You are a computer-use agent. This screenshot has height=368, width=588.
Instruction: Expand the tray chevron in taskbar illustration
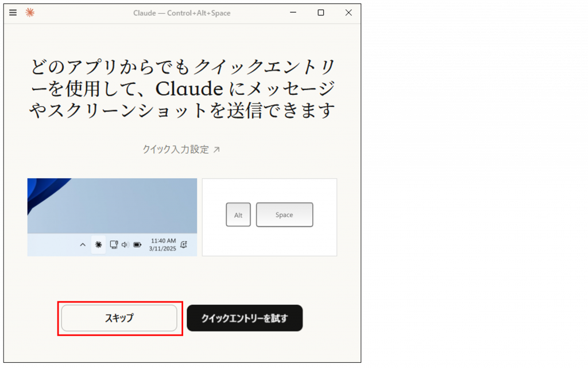83,244
